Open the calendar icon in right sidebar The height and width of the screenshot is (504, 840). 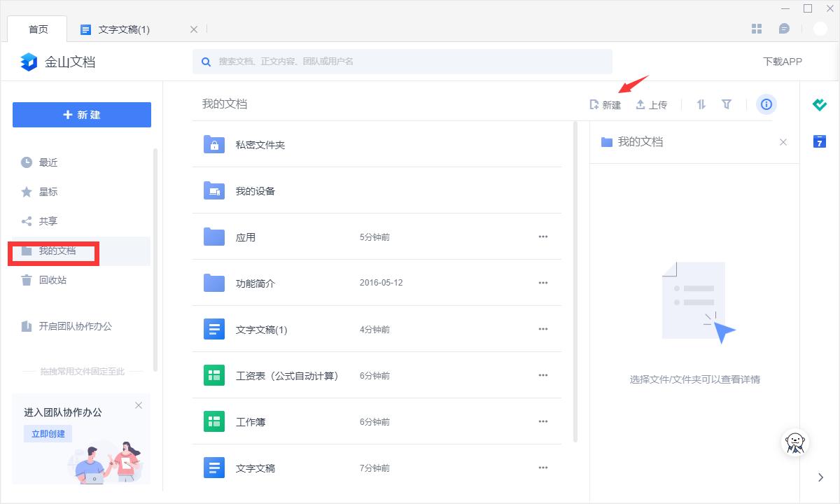click(820, 141)
